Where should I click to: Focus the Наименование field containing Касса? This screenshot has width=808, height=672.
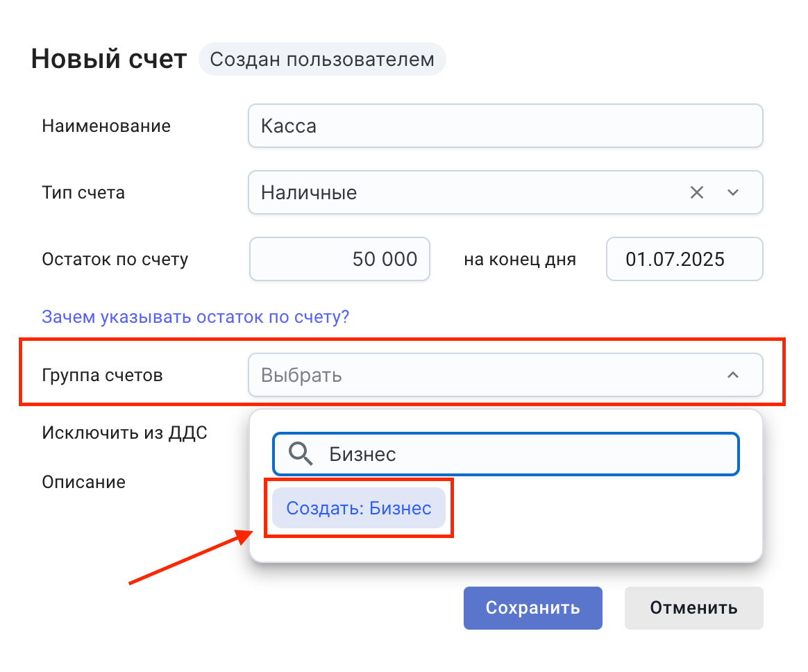click(x=505, y=126)
